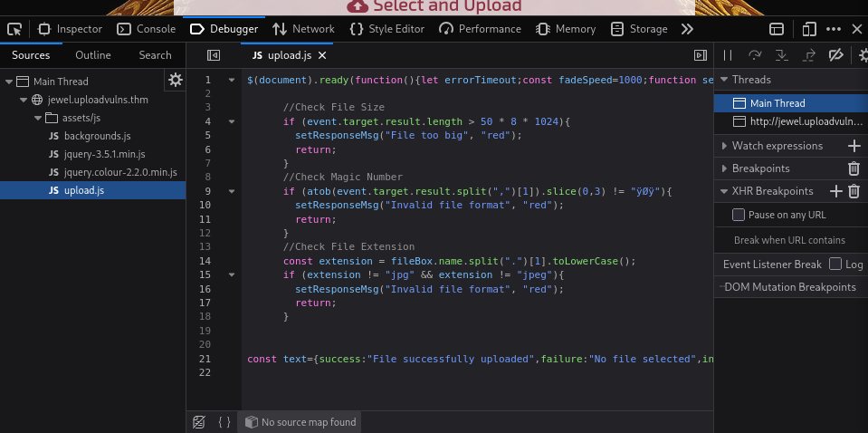Select the http://jewel.uploadvuln... thread

pyautogui.click(x=791, y=121)
